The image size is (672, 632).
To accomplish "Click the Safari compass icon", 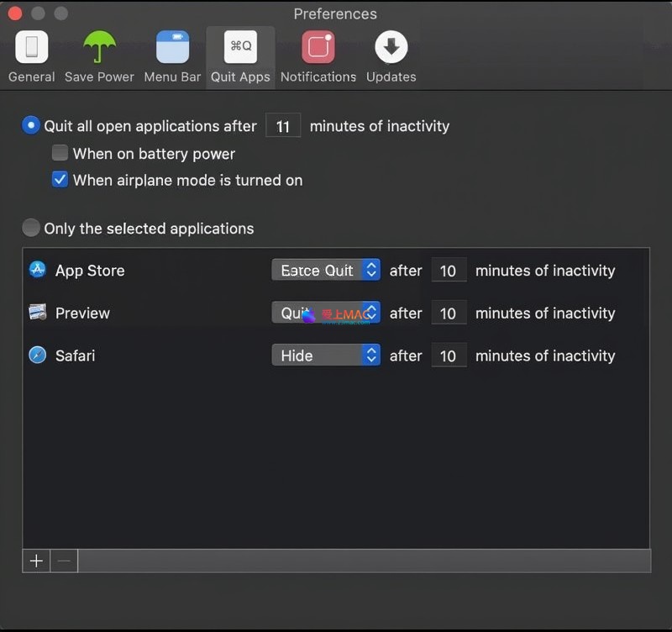I will [x=37, y=355].
